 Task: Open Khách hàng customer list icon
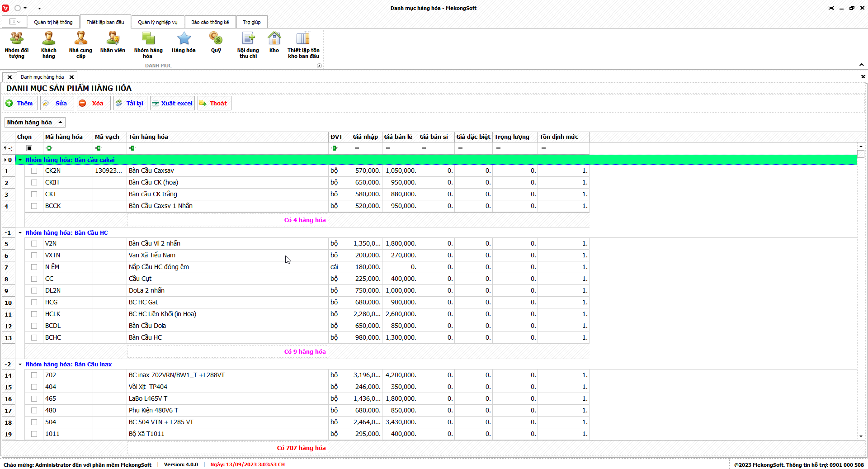[x=49, y=45]
